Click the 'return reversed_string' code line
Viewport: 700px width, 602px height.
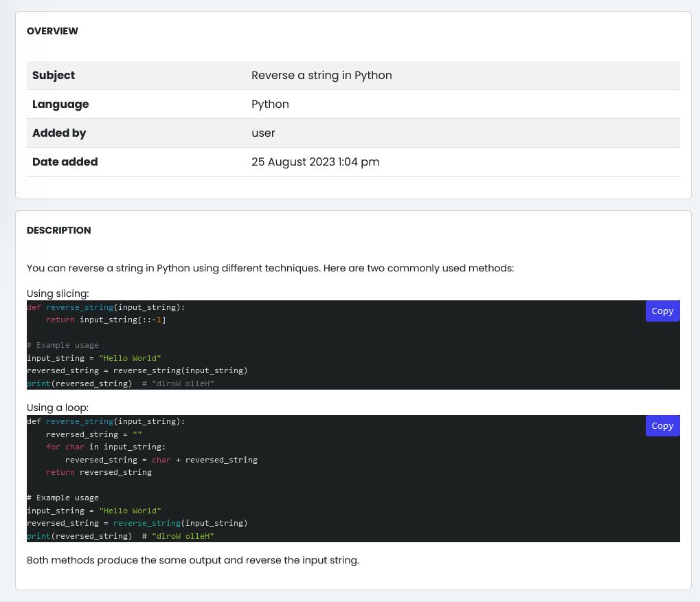tap(99, 473)
